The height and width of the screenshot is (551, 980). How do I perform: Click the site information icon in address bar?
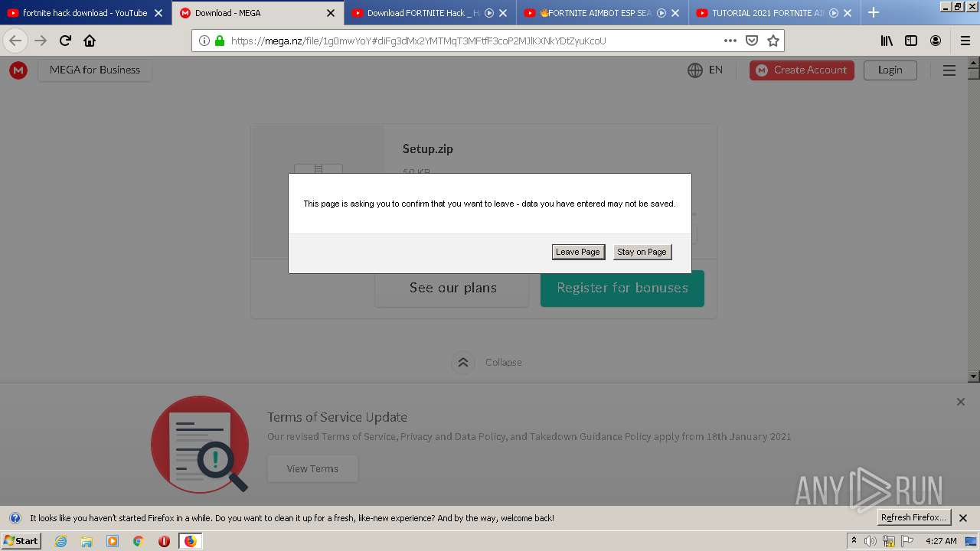204,41
